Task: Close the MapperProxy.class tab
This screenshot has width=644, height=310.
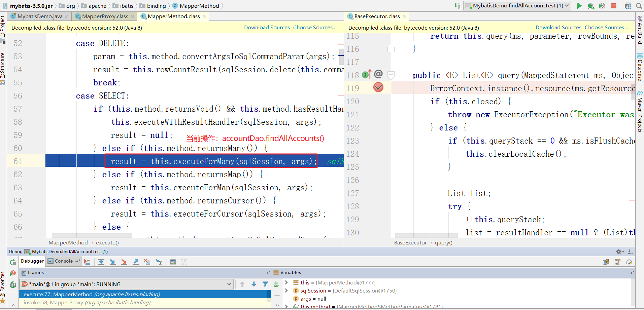Action: coord(132,16)
